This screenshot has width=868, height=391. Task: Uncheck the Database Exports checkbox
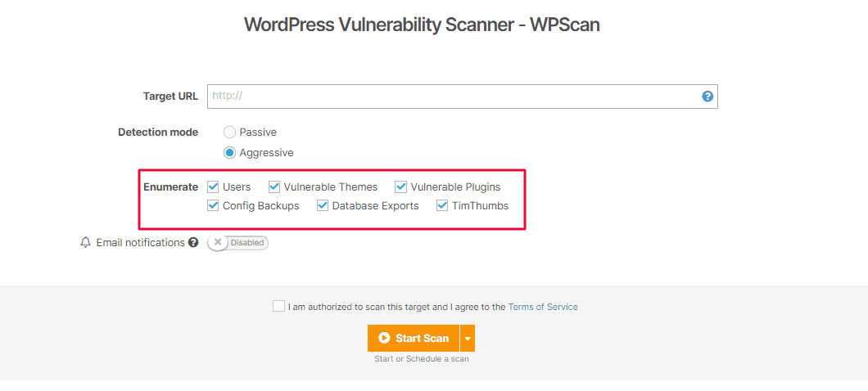[x=323, y=206]
